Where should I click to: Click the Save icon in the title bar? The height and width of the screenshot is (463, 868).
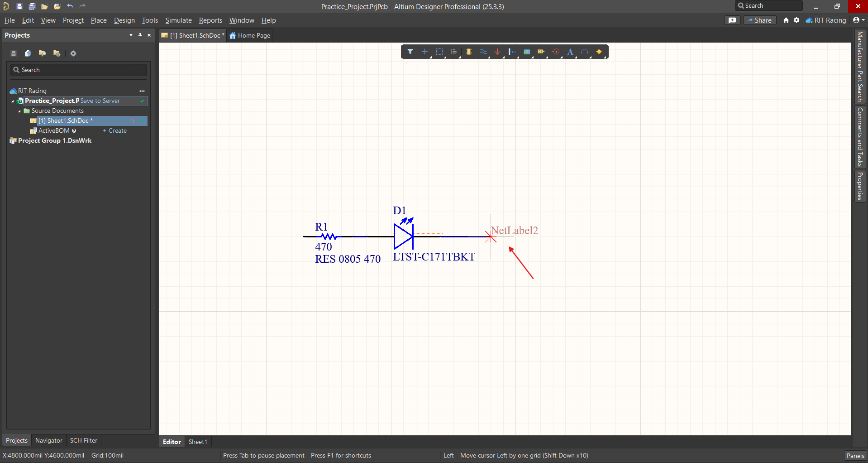[x=19, y=6]
